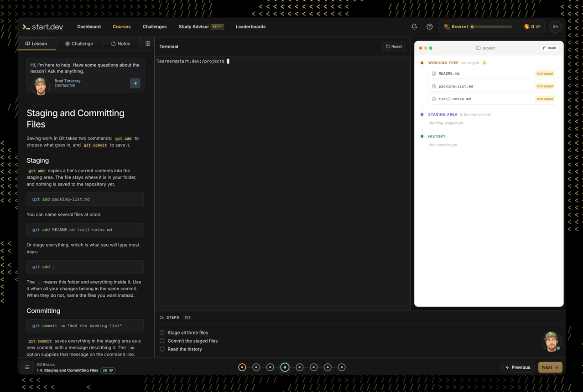Switch to the Lesson tab
This screenshot has width=583, height=392.
point(36,44)
